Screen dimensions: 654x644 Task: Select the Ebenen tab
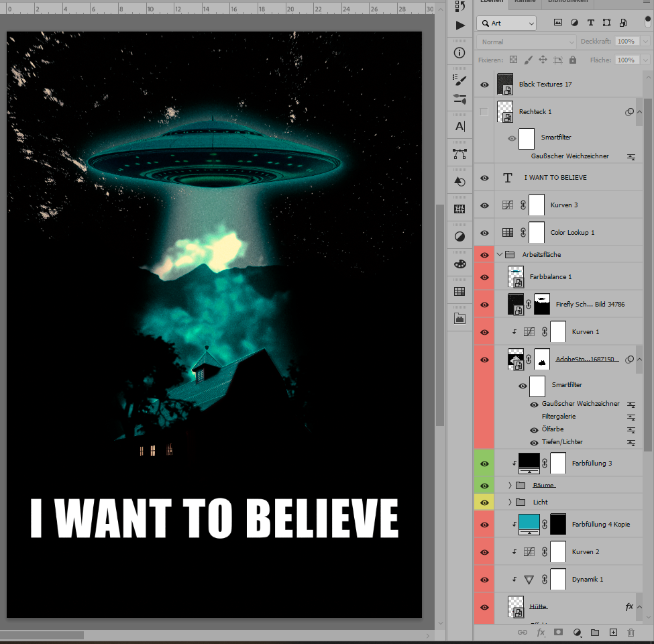pyautogui.click(x=492, y=2)
